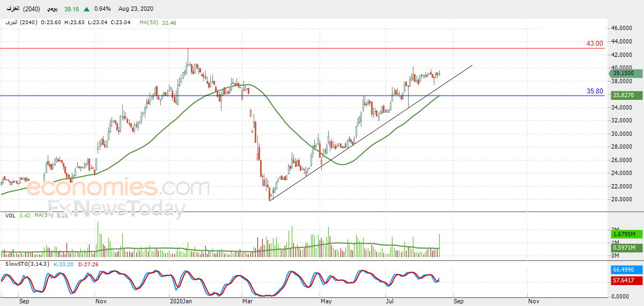Click the green up-arrow price change icon

(x=86, y=9)
